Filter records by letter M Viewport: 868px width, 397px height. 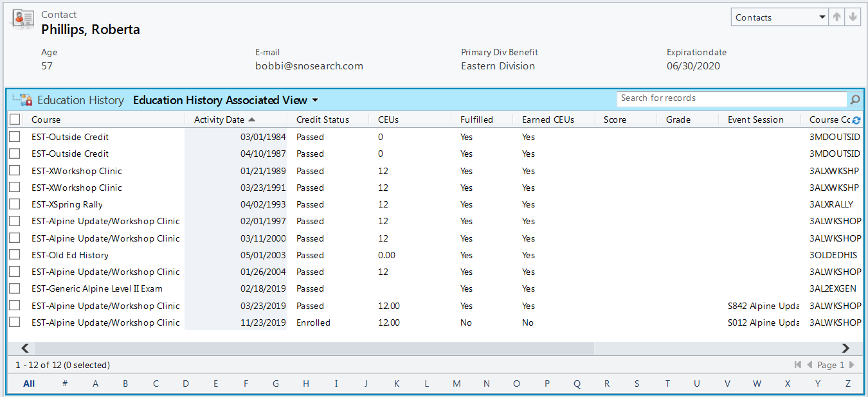coord(457,384)
